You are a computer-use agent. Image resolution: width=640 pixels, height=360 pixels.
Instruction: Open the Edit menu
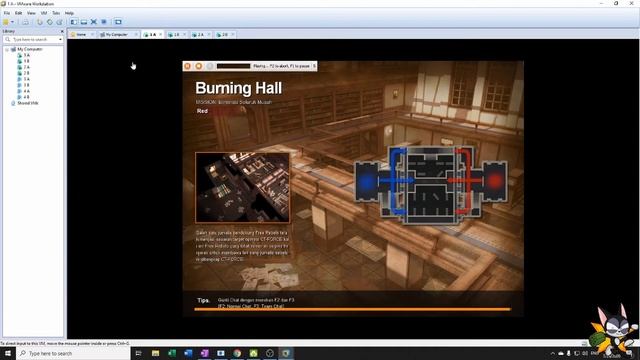18,13
